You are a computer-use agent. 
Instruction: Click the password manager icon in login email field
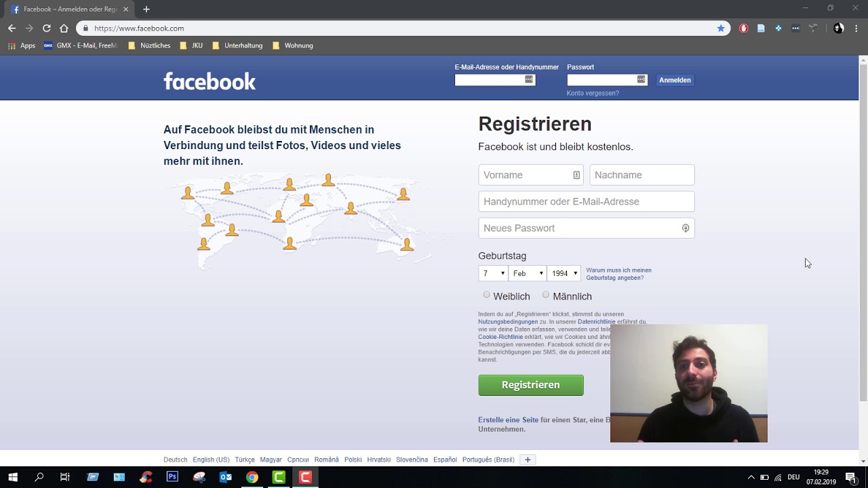click(x=529, y=80)
